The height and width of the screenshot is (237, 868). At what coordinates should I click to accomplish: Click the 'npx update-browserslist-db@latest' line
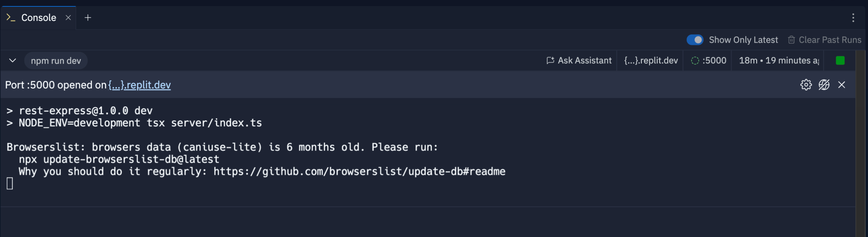tap(119, 159)
